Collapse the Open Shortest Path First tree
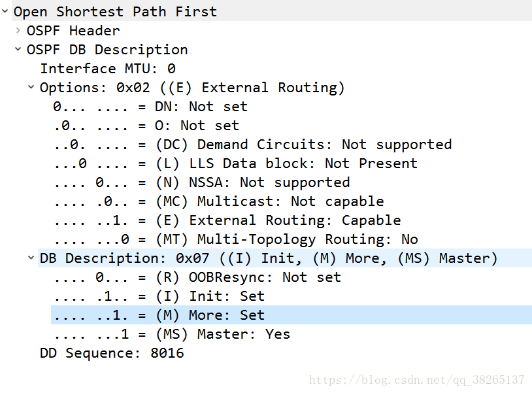 (5, 11)
